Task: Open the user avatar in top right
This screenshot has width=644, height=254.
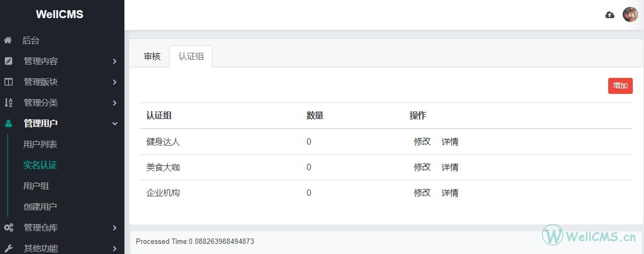Action: (x=630, y=14)
